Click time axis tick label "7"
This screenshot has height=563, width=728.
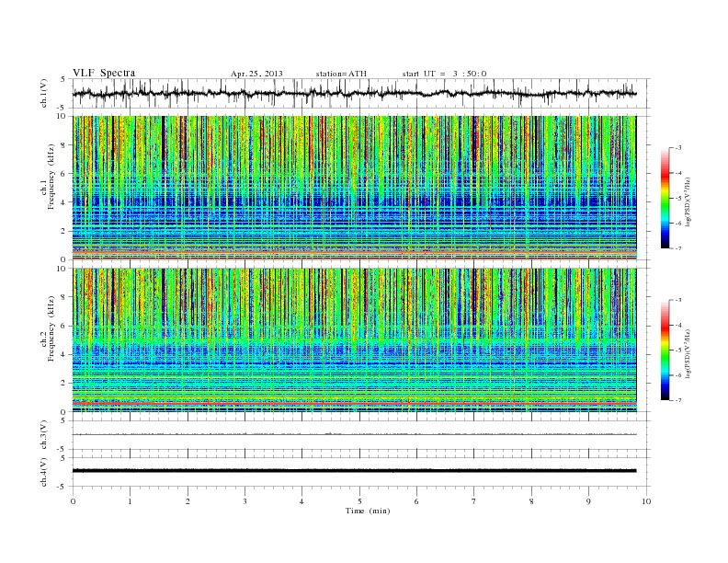[474, 501]
